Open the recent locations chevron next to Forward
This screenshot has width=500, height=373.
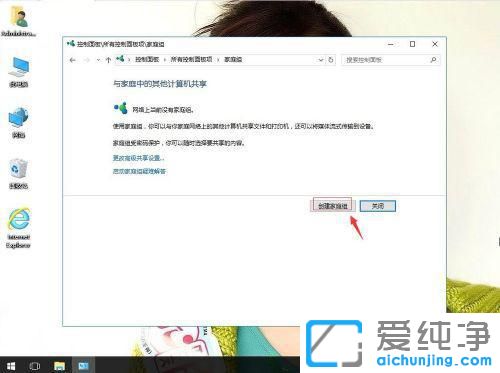98,60
